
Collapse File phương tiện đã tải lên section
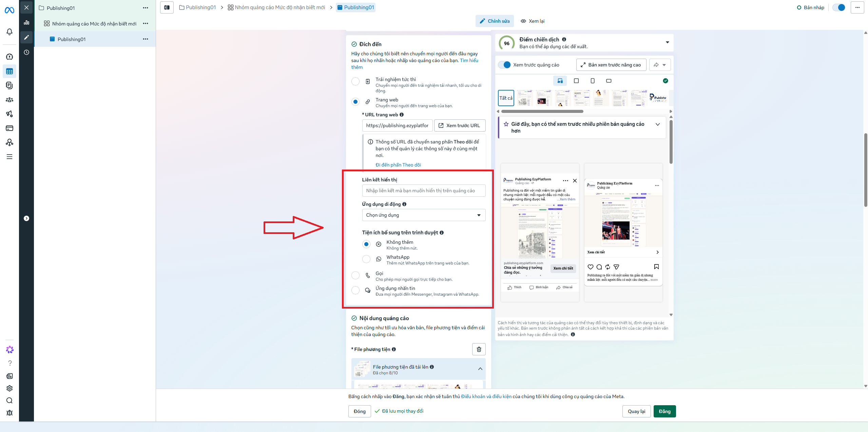point(480,369)
